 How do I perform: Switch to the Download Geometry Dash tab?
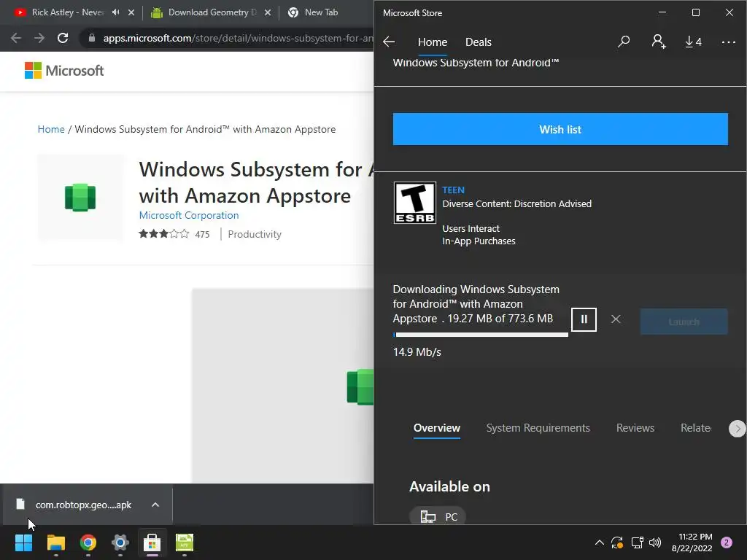[205, 12]
